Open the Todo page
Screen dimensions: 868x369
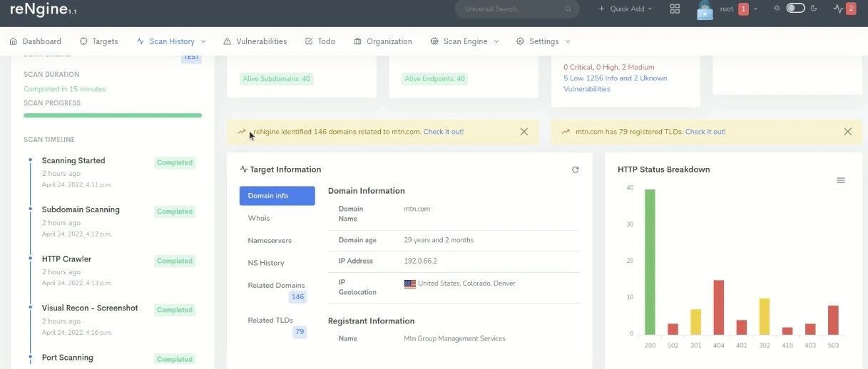click(320, 41)
